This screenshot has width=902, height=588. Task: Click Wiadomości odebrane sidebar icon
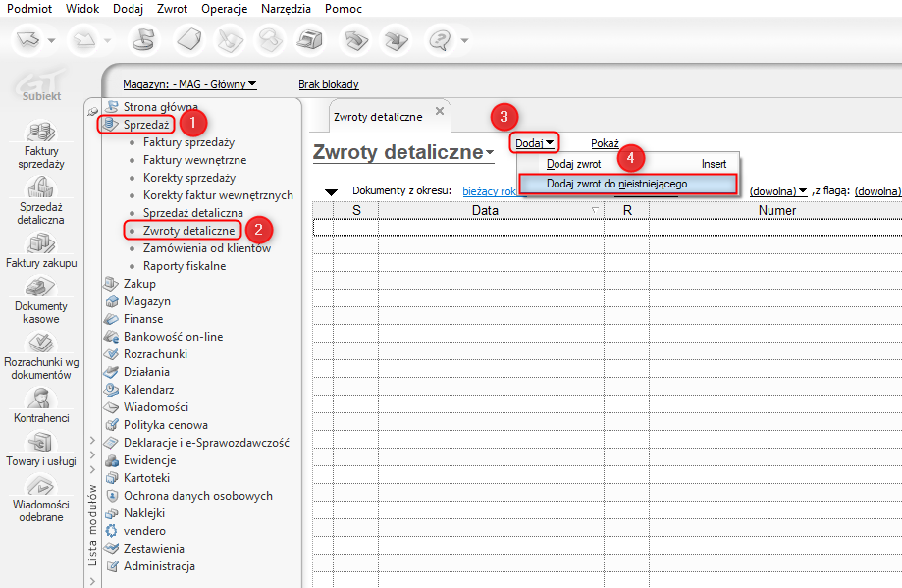(41, 487)
